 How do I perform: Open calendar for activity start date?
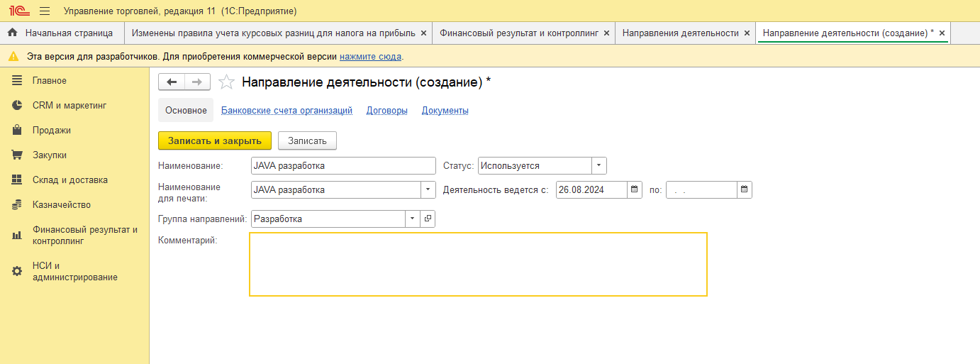tap(635, 189)
